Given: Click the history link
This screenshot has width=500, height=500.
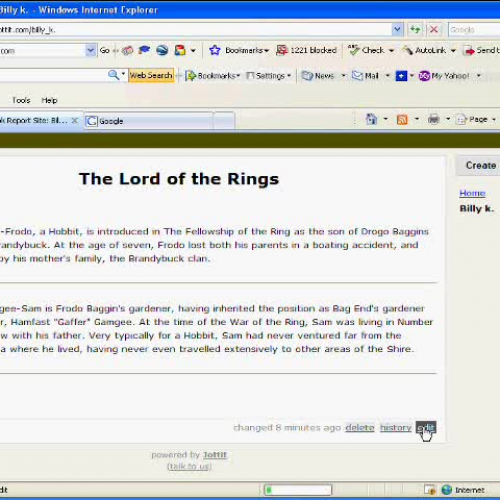Looking at the screenshot, I should coord(395,427).
